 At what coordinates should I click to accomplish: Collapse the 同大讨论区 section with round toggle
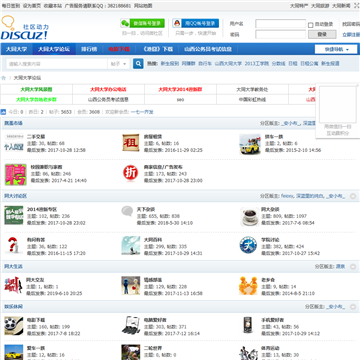click(x=353, y=196)
